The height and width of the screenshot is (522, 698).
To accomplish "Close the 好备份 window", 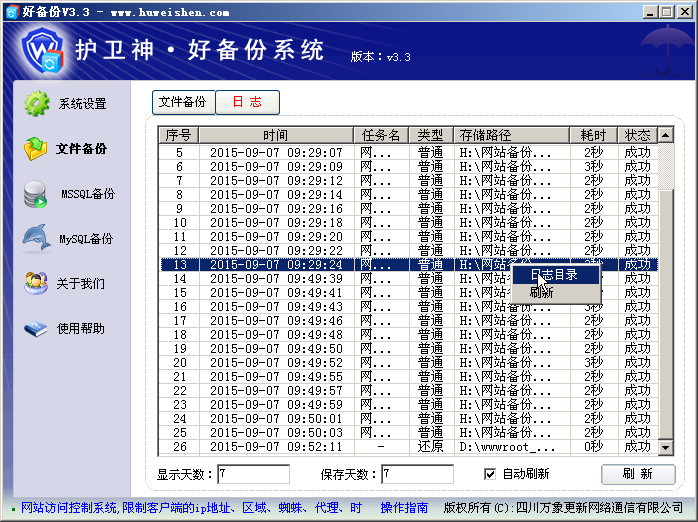I will [x=685, y=12].
